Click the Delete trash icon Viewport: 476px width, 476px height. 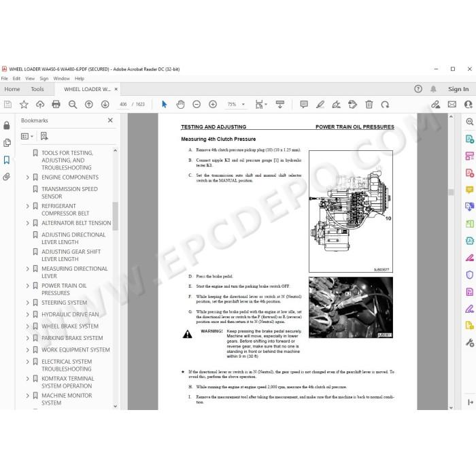pos(369,105)
